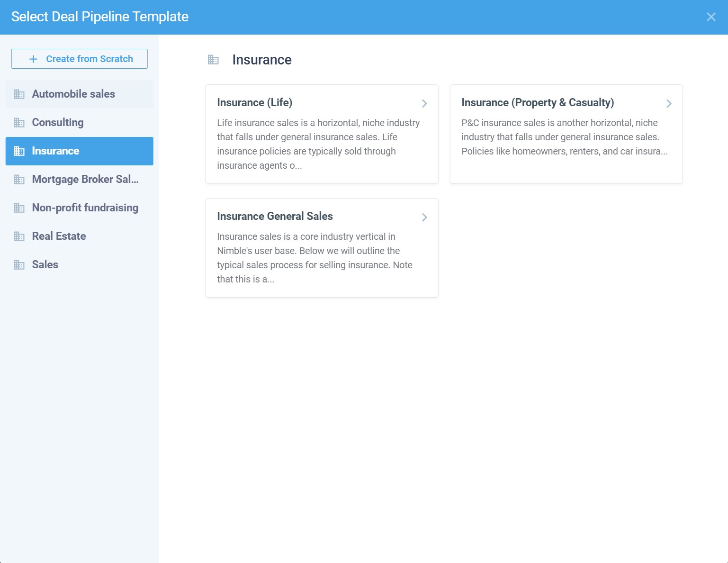Click the building icon beside Mortgage Broker Sales
The height and width of the screenshot is (563, 728).
[x=19, y=180]
